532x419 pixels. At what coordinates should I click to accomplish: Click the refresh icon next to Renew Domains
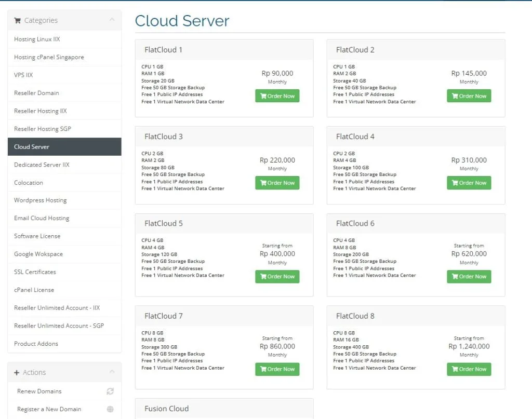tap(110, 391)
